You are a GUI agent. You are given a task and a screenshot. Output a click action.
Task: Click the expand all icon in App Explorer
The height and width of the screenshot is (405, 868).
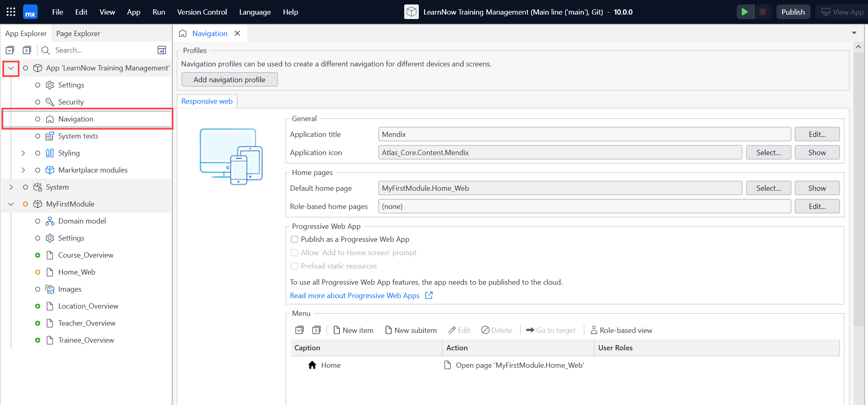pos(27,50)
